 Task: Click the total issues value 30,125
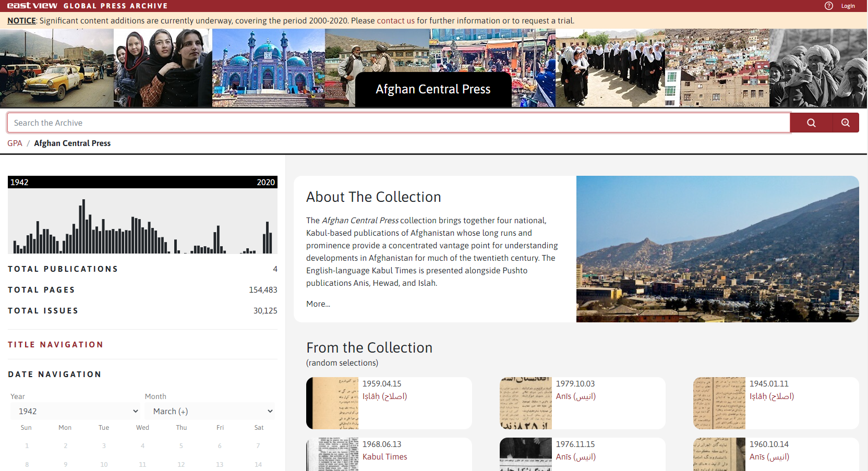266,310
